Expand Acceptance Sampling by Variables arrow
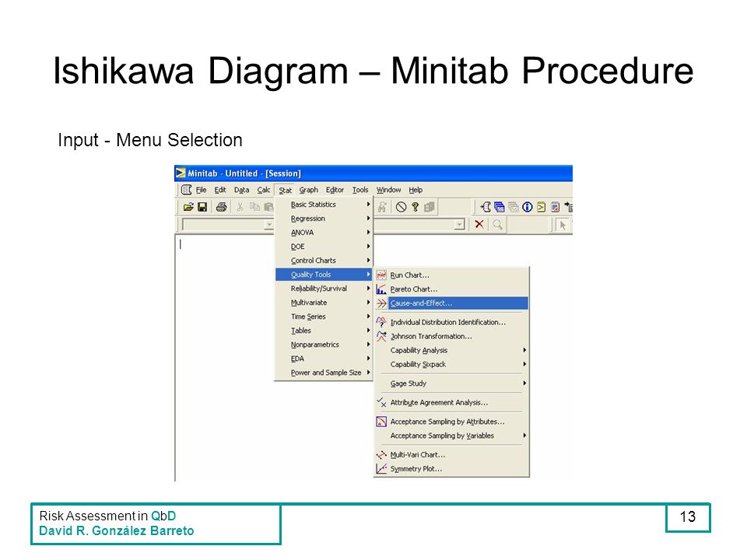The width and height of the screenshot is (747, 560). (x=524, y=436)
